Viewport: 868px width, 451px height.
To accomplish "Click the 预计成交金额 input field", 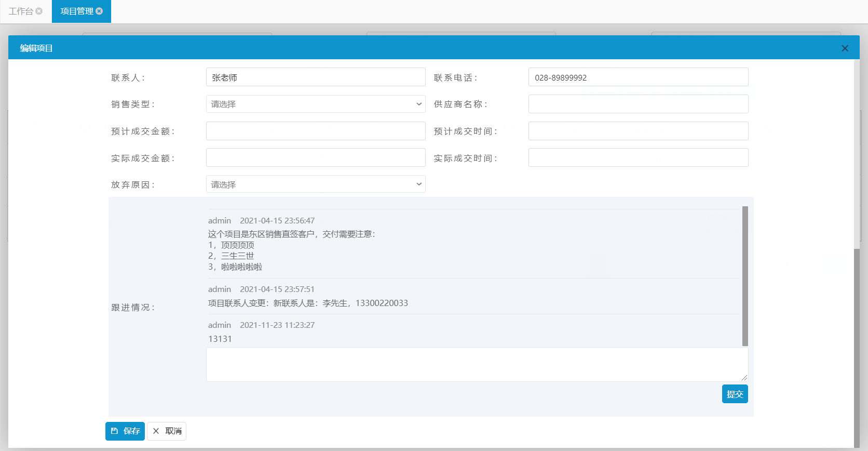I will (x=316, y=131).
